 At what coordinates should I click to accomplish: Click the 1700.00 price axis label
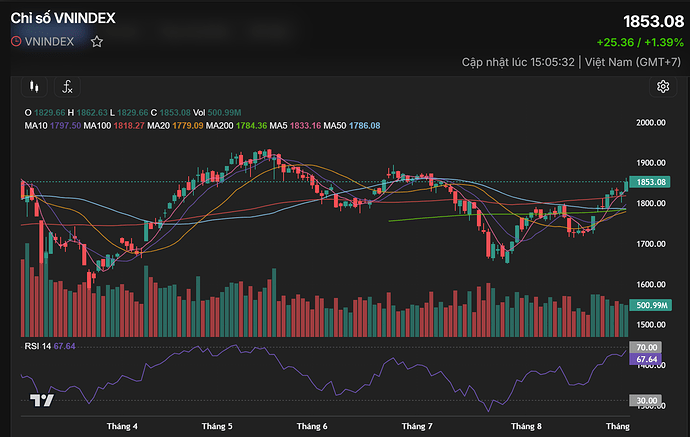[x=651, y=244]
